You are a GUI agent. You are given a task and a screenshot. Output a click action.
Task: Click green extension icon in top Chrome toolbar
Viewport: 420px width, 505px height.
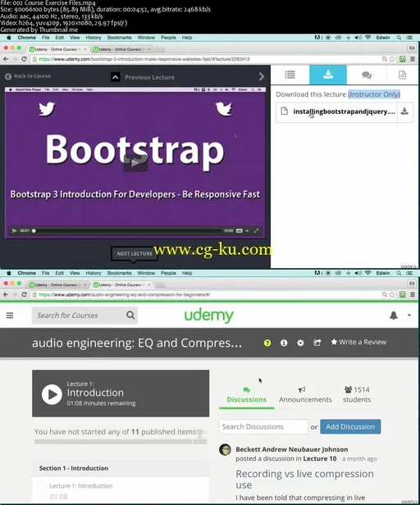coord(403,59)
